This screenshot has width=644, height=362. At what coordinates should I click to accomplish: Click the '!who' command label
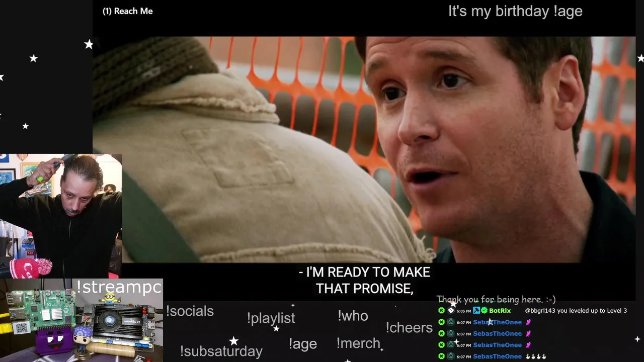[353, 316]
